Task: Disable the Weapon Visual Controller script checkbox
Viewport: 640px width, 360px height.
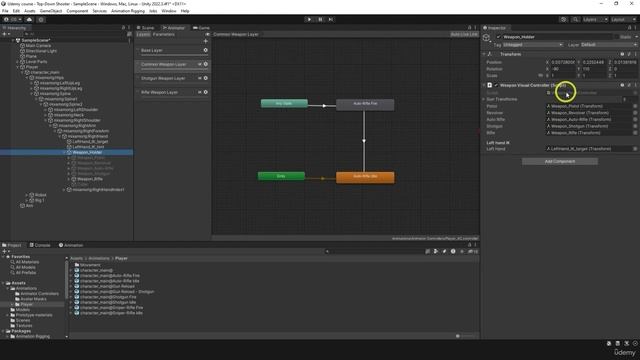Action: pos(496,85)
